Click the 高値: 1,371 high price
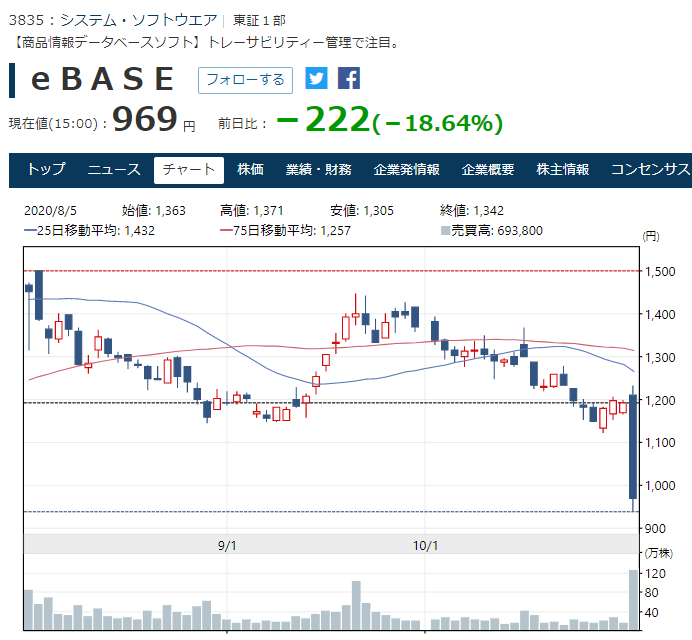 (252, 211)
